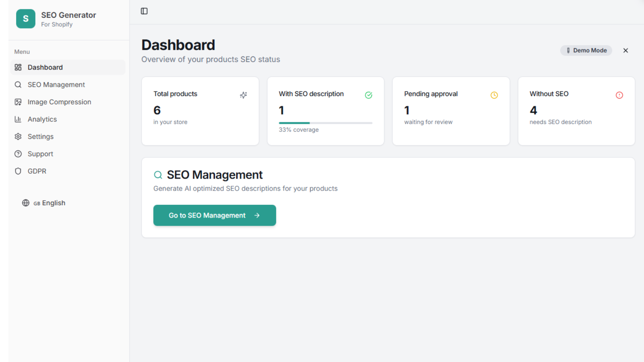Click the clock icon on Pending approval card

click(x=494, y=95)
